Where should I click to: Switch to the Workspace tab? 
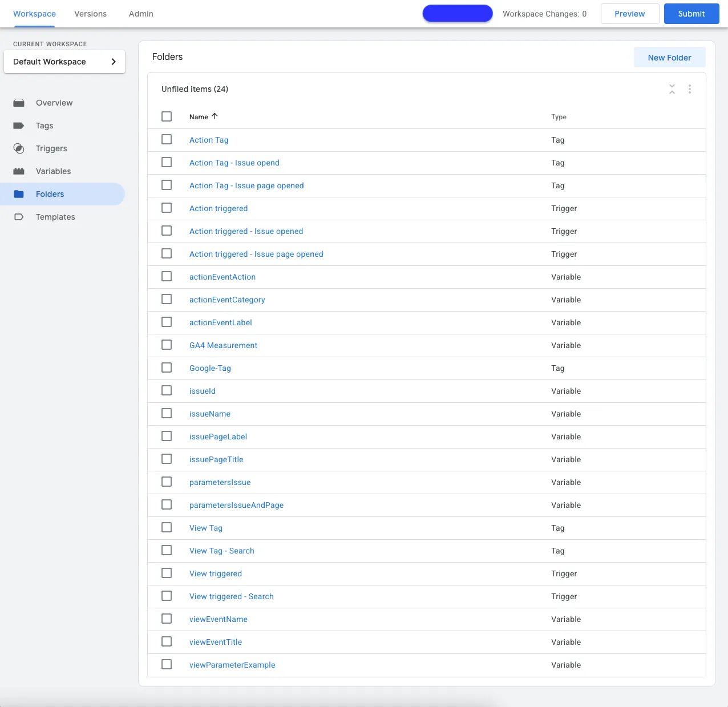[x=34, y=14]
